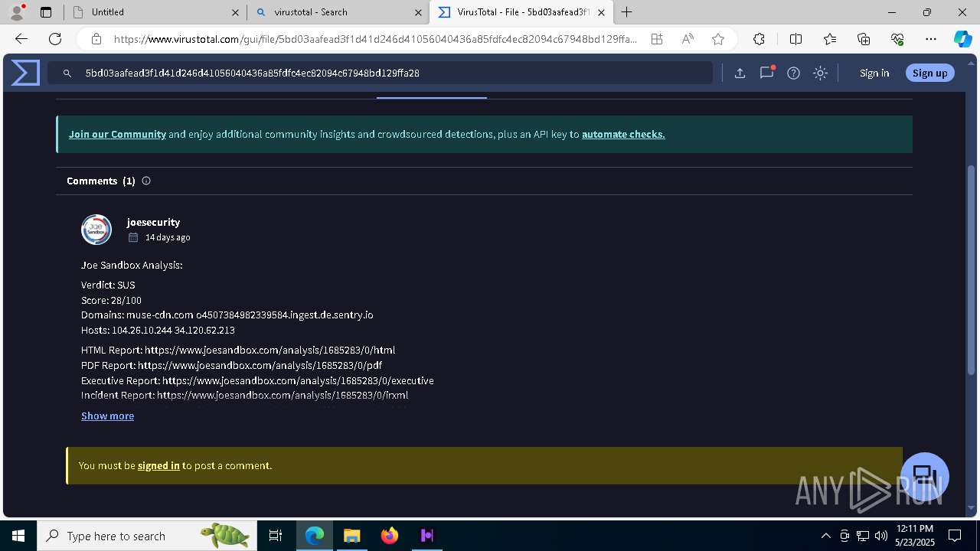Screen dimensions: 980x551
Task: Launch Firefox from taskbar
Action: (389, 536)
